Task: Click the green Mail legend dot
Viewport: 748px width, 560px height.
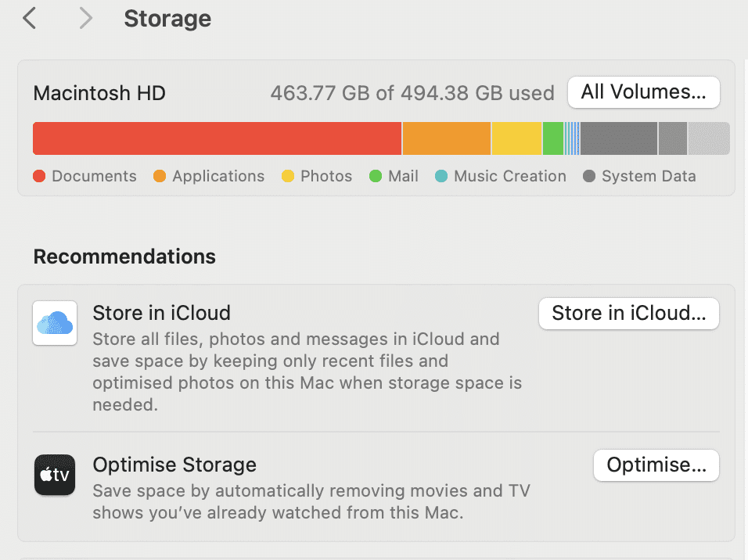Action: 376,176
